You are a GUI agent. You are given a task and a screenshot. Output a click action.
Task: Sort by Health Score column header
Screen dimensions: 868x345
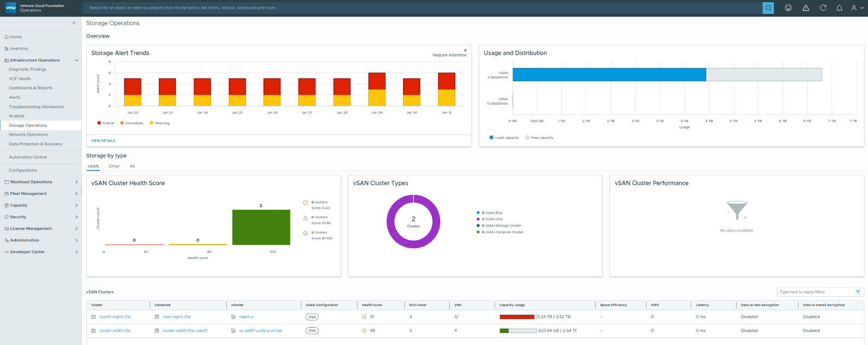[372, 305]
